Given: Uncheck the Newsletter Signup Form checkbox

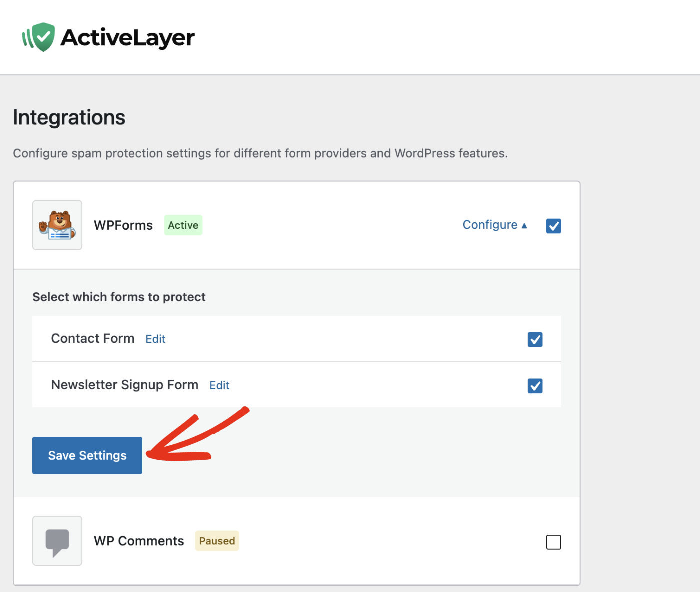Looking at the screenshot, I should [x=535, y=386].
